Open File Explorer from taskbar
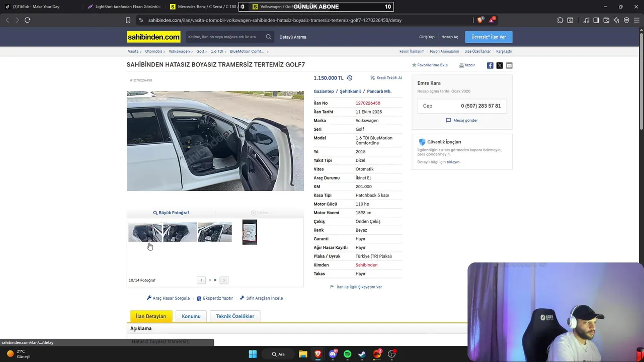This screenshot has height=362, width=644. point(303,354)
